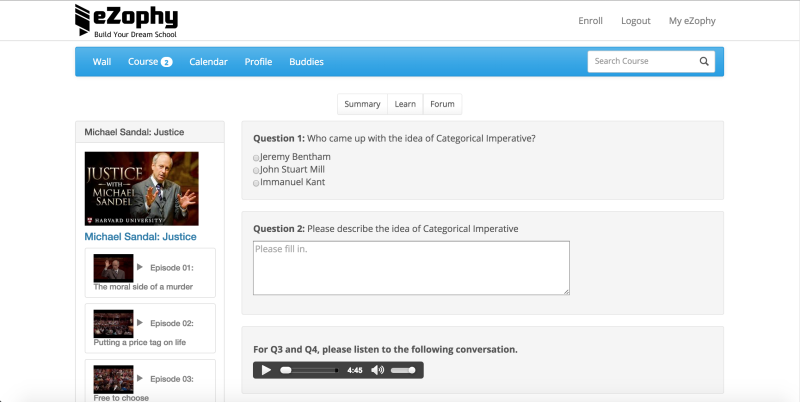Mute the audio with speaker icon
The image size is (800, 402).
(x=378, y=370)
